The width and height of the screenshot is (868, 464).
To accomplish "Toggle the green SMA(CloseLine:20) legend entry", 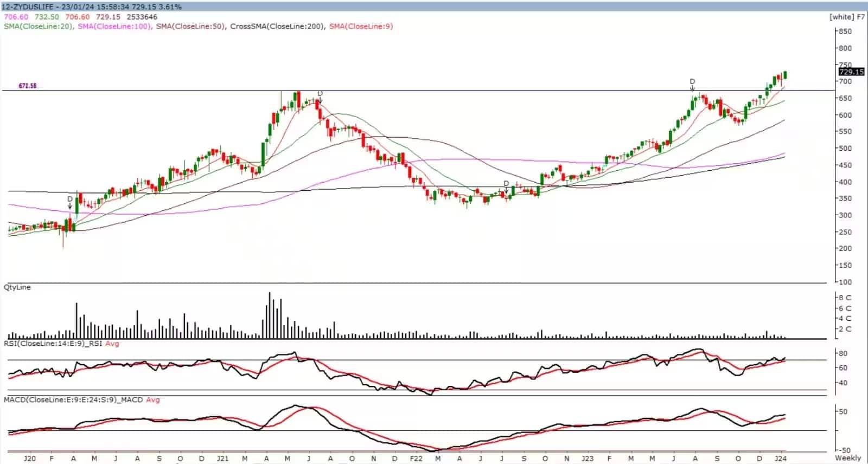I will (39, 26).
